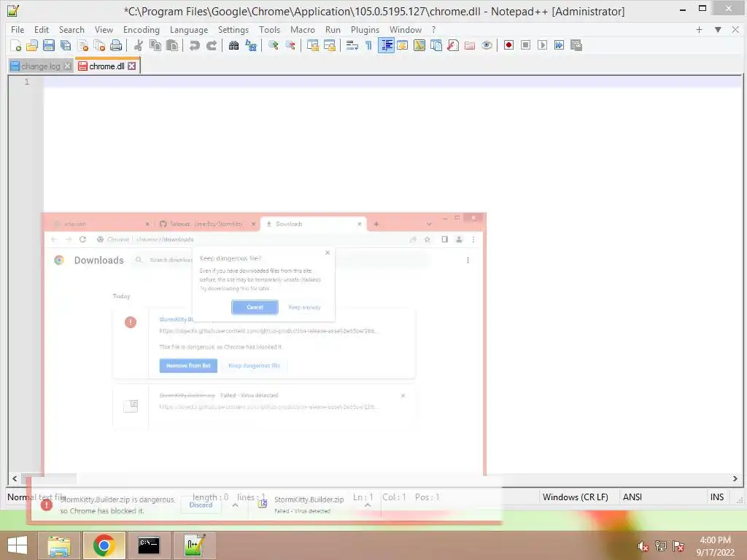
Task: Open File Explorer from taskbar
Action: coord(58,545)
